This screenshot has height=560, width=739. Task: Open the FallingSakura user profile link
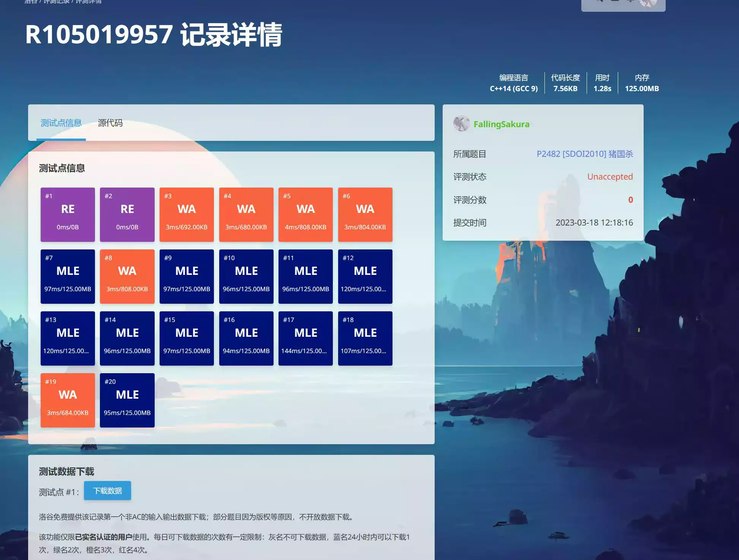click(501, 124)
